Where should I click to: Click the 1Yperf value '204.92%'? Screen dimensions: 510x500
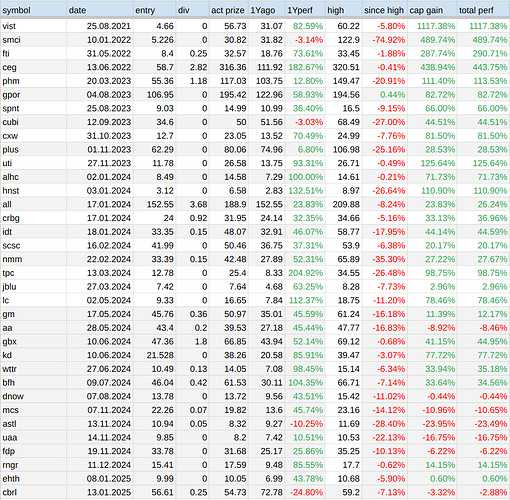(306, 273)
